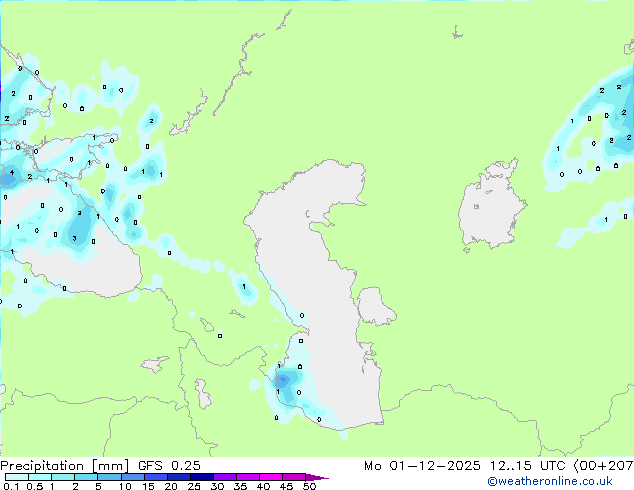Click the 5–10 mm legend color swatch
634x490 pixels.
pos(109,477)
